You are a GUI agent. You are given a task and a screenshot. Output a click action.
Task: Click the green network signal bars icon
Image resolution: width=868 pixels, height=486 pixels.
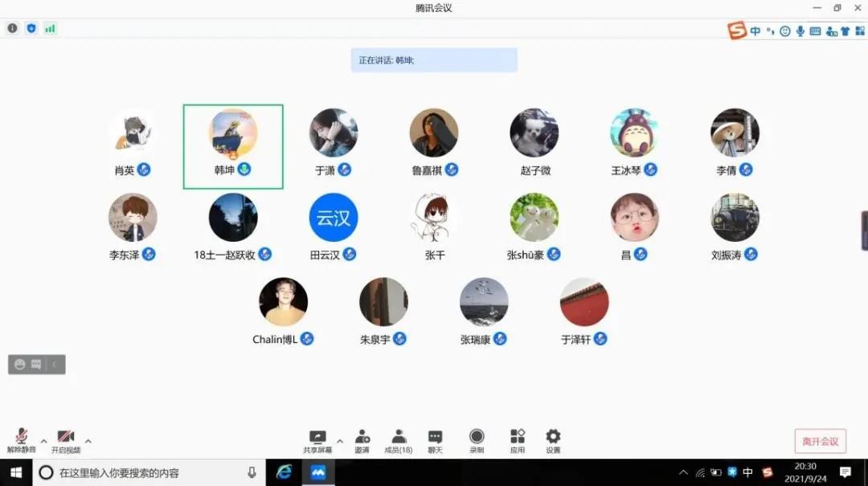click(x=51, y=28)
